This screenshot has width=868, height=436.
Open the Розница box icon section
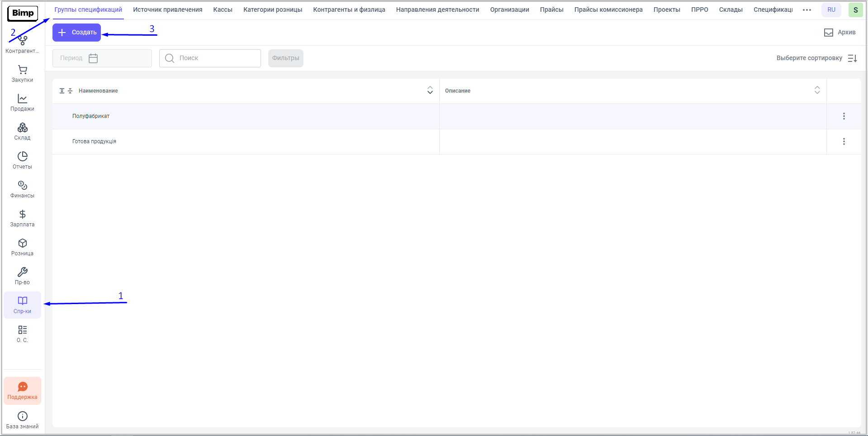coord(22,247)
